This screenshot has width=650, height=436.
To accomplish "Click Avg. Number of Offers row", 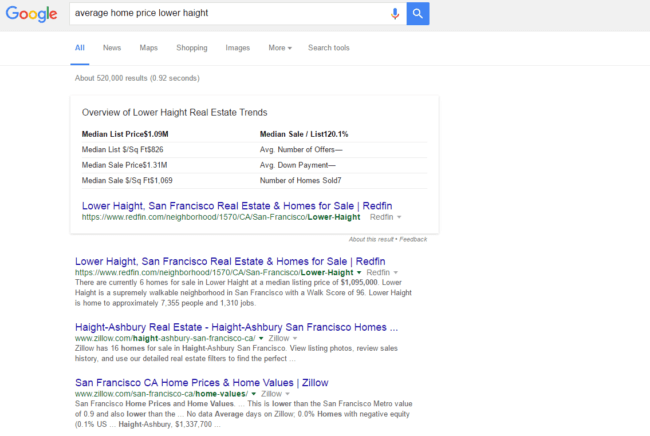I will (x=301, y=149).
